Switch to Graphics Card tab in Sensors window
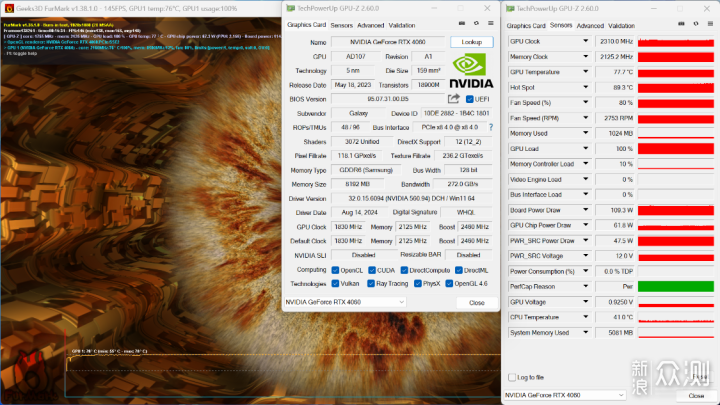Screen dimensions: 720x405 coord(526,26)
